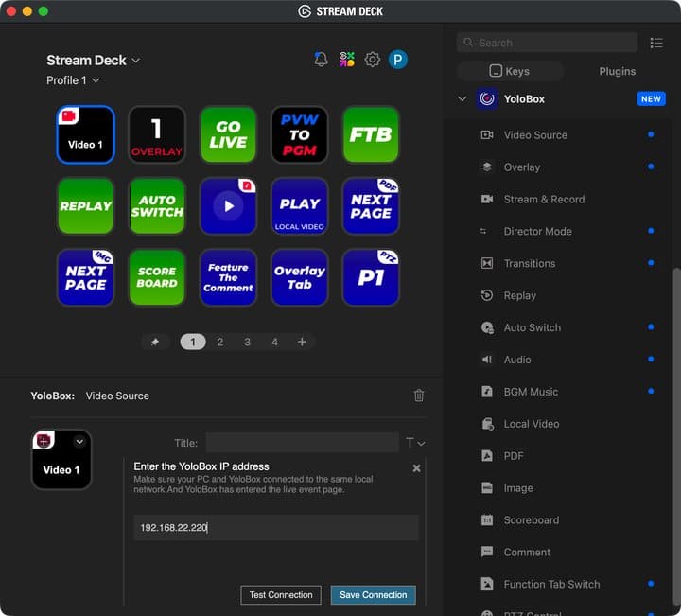This screenshot has width=681, height=616.
Task: Click the Title input field
Action: (303, 443)
